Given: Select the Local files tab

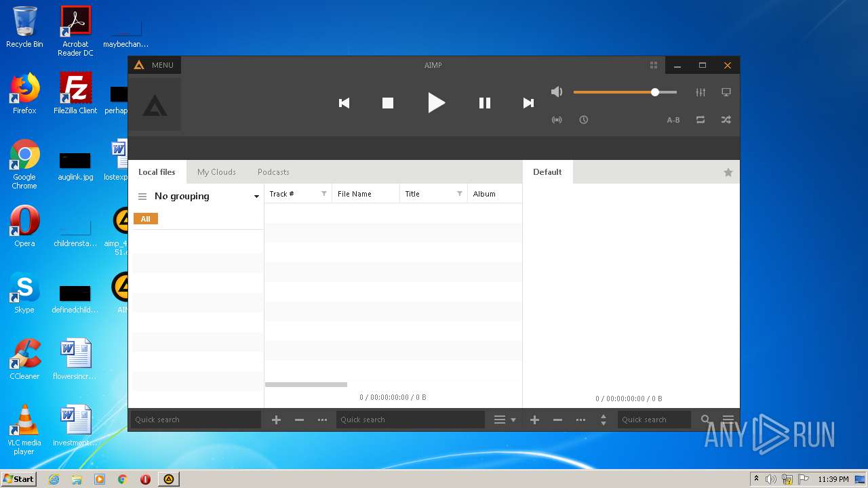Looking at the screenshot, I should [x=157, y=172].
